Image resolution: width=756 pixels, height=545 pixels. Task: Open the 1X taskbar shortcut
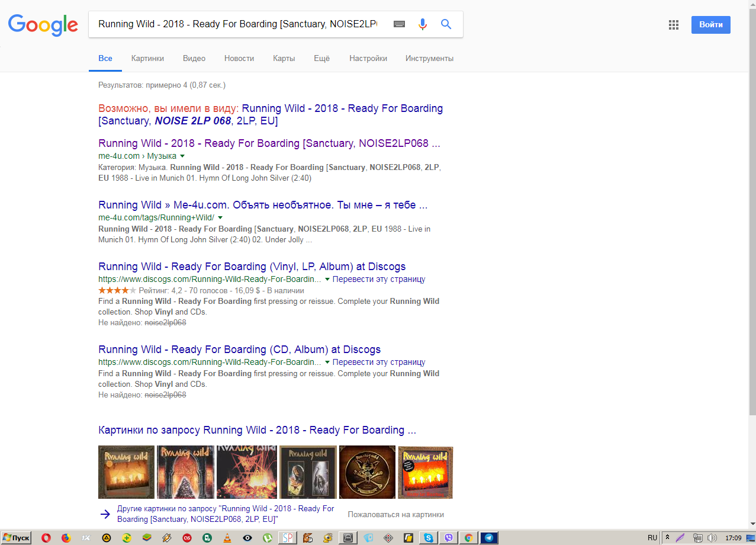point(86,538)
